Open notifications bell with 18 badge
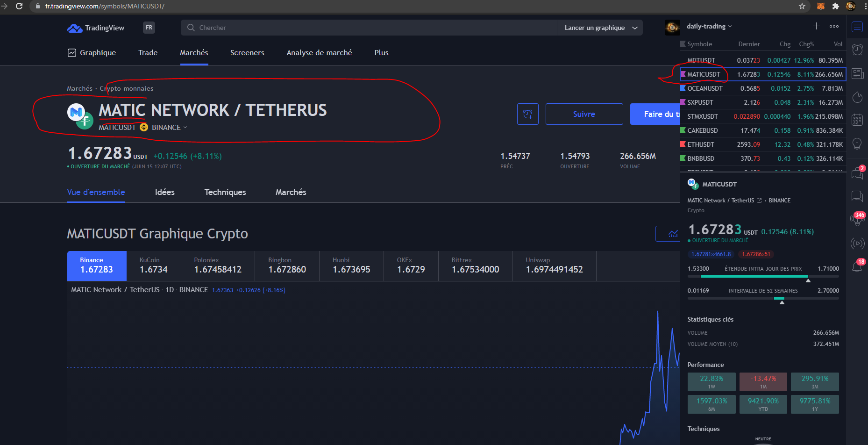Screen dimensions: 868x445 tap(857, 266)
